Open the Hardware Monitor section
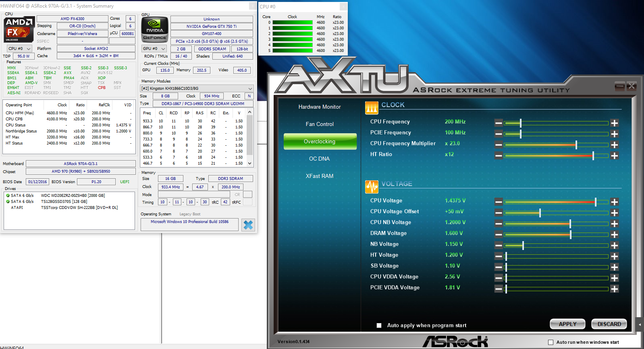The width and height of the screenshot is (644, 349). coord(320,107)
